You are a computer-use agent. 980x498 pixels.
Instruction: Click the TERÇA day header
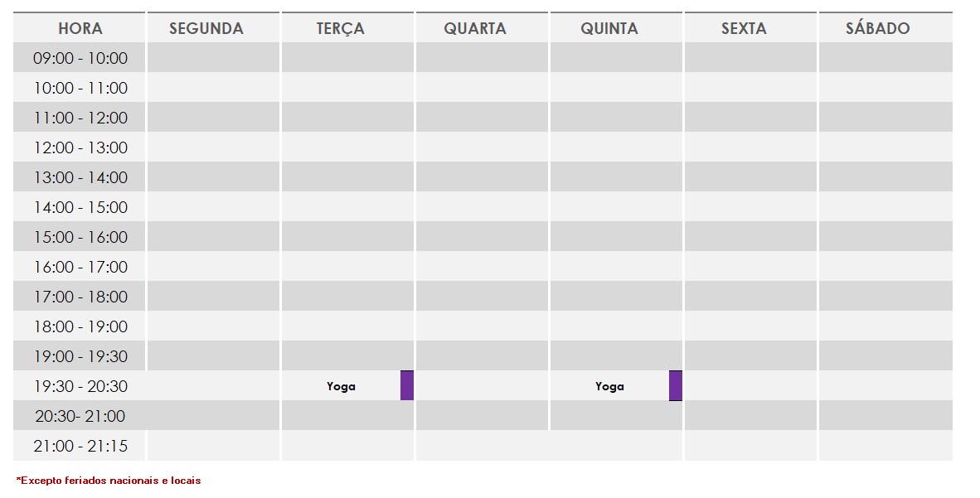[341, 28]
